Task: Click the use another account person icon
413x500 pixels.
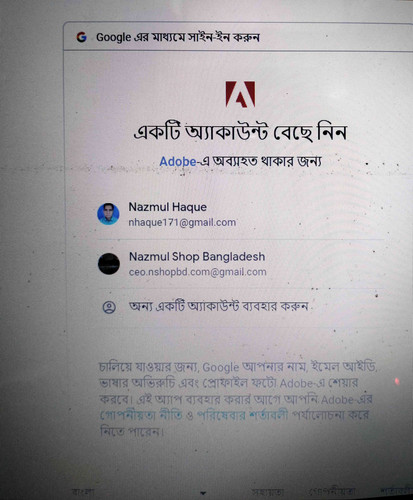Action: [109, 307]
